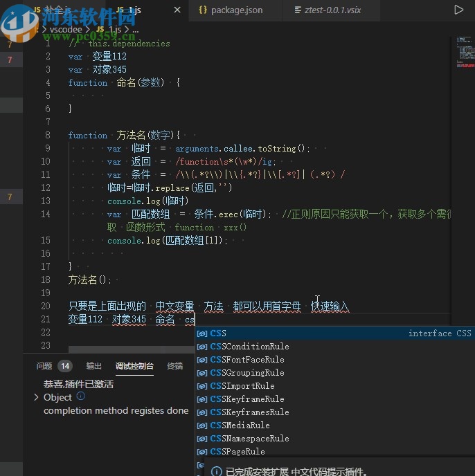Click the vscodee breadcrumb folder

pyautogui.click(x=66, y=30)
